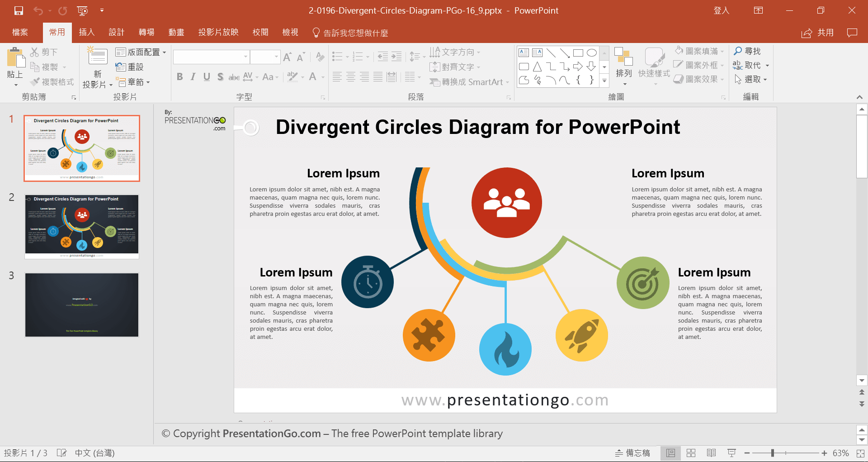Decrease list indent level
Screen dimensions: 868x462
(x=382, y=57)
